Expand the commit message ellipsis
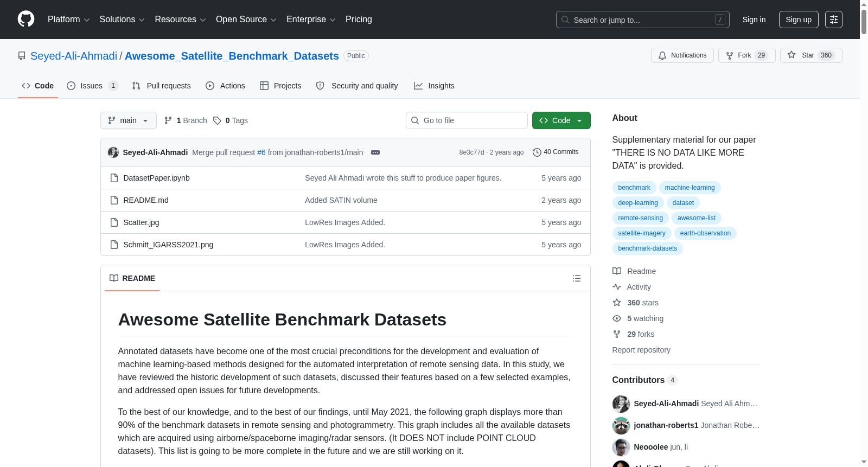The image size is (868, 467). tap(375, 152)
